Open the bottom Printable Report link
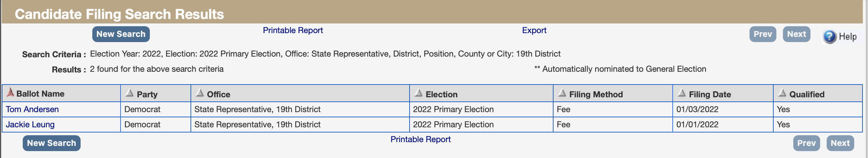Screen dimensions: 868x158 point(420,139)
